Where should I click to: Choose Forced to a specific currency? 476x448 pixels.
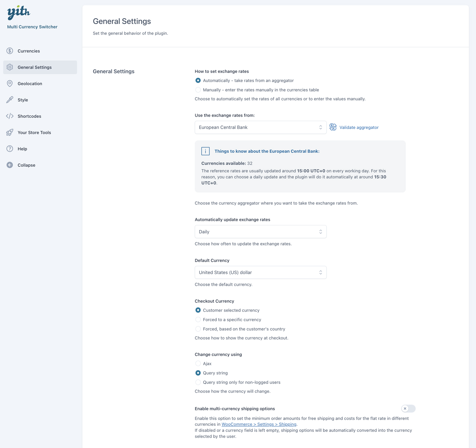coord(198,320)
